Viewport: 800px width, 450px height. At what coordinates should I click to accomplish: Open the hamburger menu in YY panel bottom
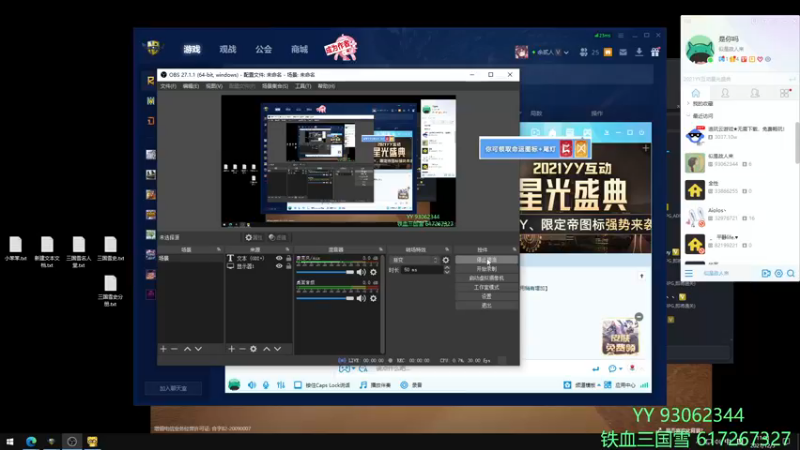[689, 273]
